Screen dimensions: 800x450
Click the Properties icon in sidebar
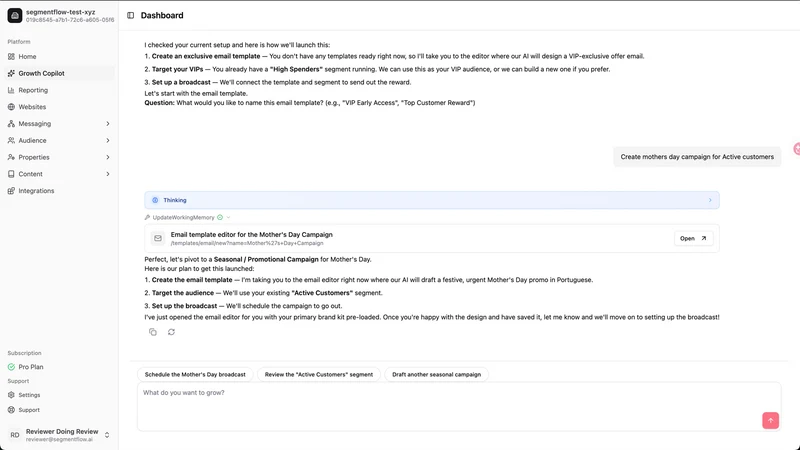coord(11,157)
